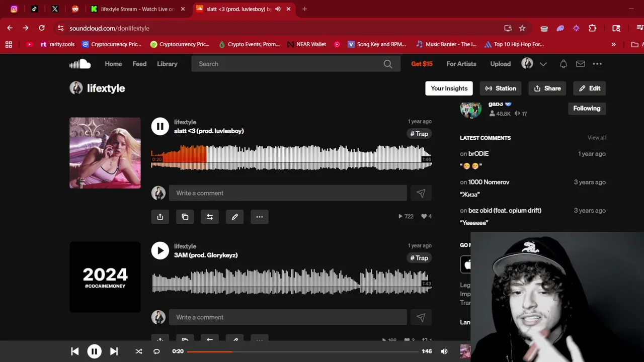
Task: Play the 3AM (prod. Glorykeyz) track
Action: pos(160,250)
